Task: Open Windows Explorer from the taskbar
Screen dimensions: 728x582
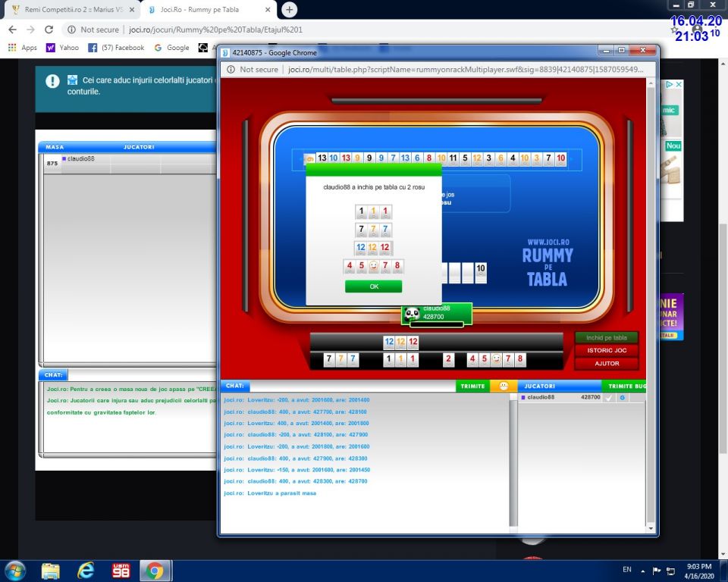Action: 50,571
